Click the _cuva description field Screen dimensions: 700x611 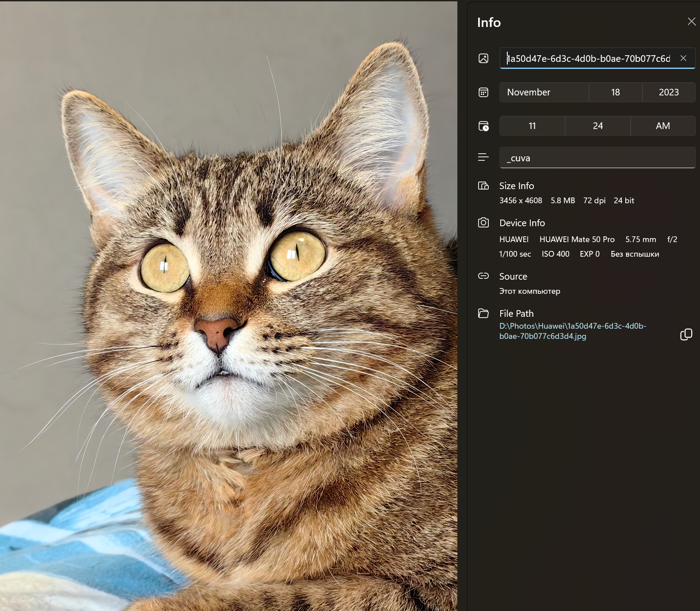pos(597,158)
